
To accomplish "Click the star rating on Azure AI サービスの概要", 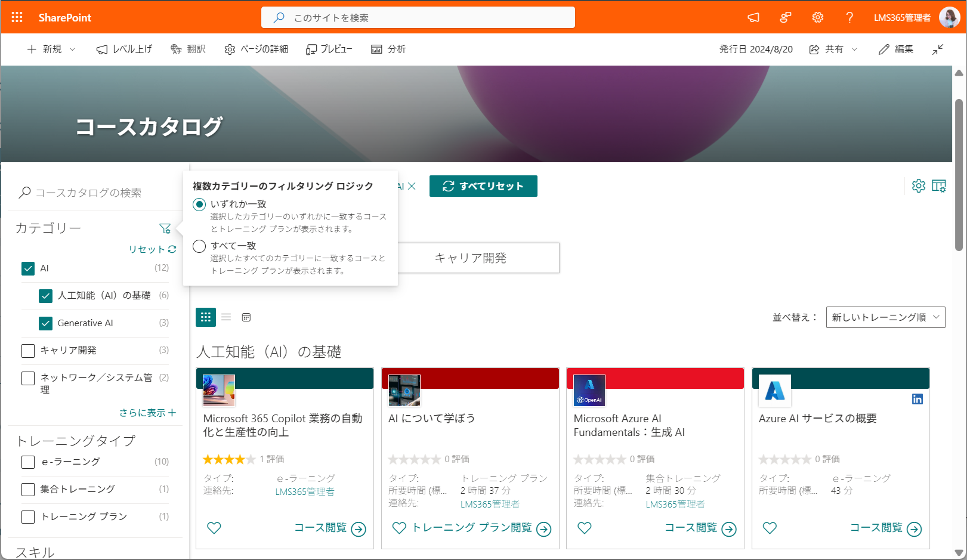I will pyautogui.click(x=784, y=459).
